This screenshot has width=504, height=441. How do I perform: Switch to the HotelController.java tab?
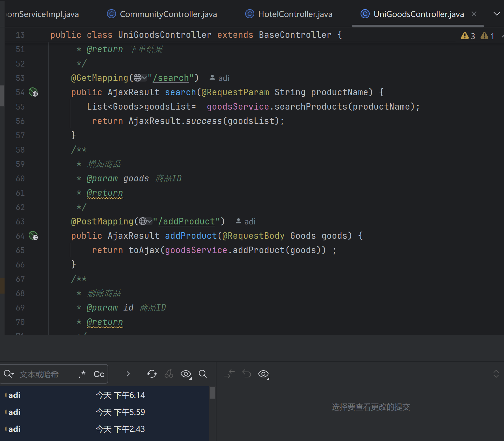[x=295, y=14]
